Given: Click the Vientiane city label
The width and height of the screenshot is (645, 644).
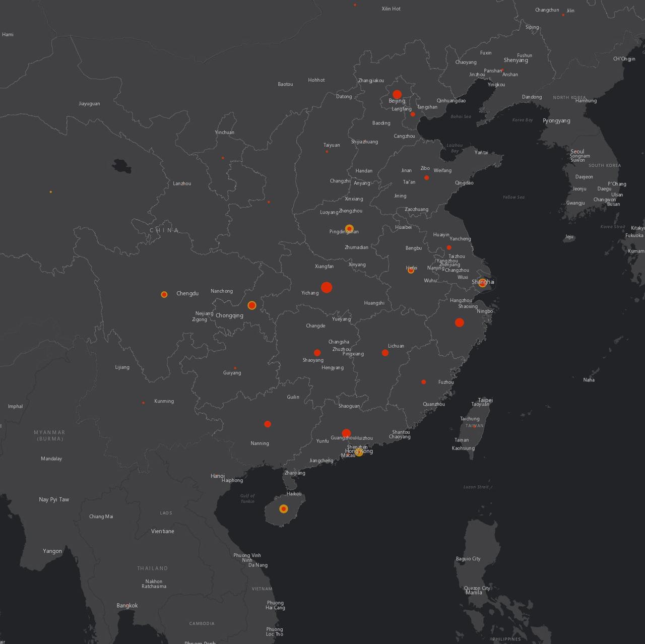Looking at the screenshot, I should pyautogui.click(x=163, y=531).
